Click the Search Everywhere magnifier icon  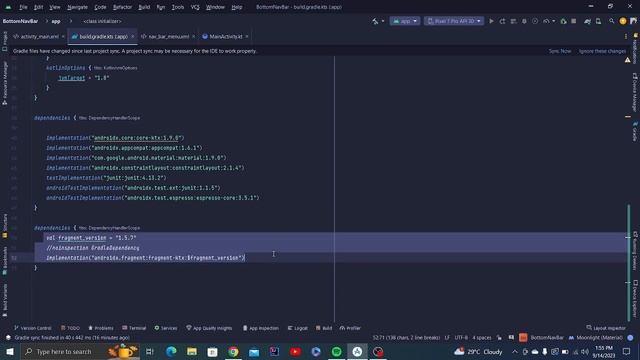(611, 21)
